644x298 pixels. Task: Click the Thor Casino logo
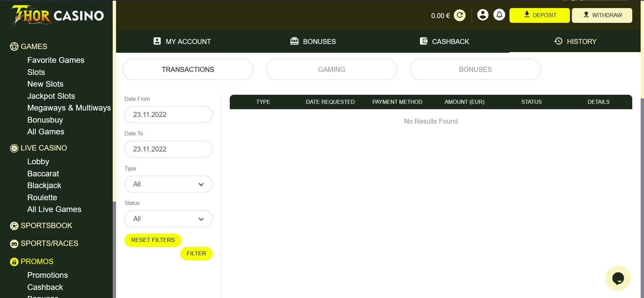pos(57,15)
